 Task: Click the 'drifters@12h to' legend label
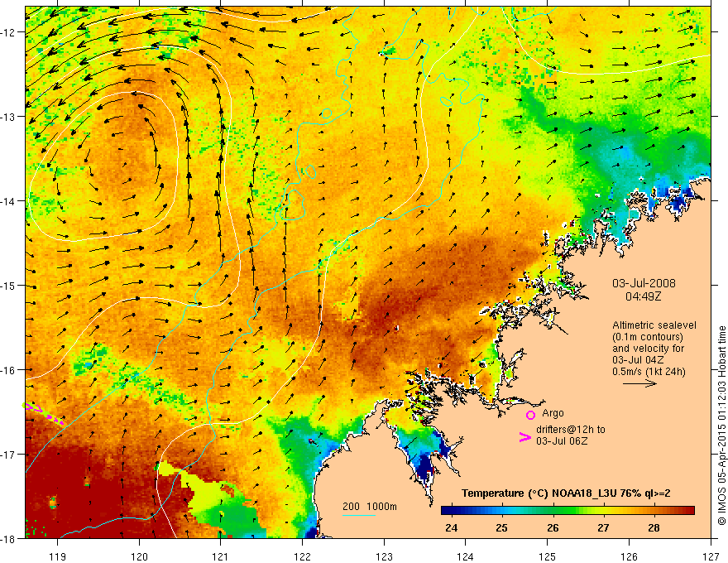(x=571, y=430)
